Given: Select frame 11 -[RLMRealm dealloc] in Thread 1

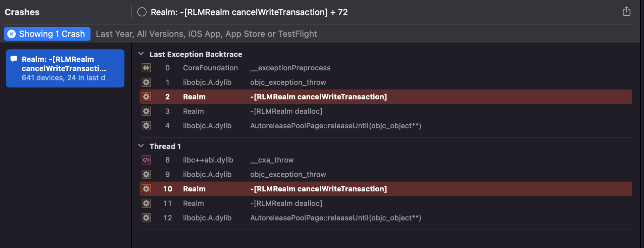Looking at the screenshot, I should click(386, 203).
